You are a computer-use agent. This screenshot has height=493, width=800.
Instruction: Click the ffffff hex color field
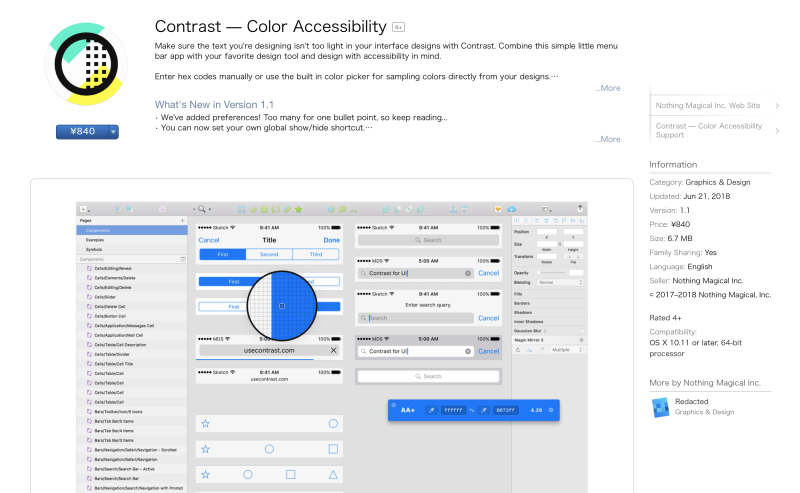[x=453, y=410]
